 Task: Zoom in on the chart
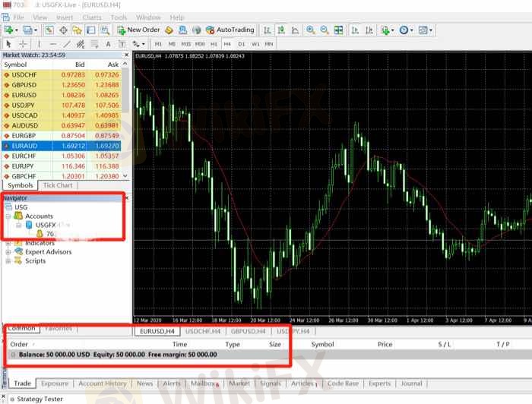(x=310, y=30)
